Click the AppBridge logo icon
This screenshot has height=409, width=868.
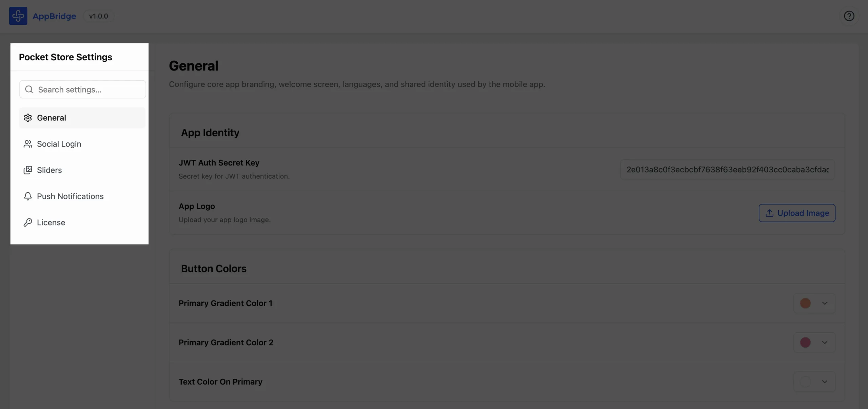pyautogui.click(x=18, y=16)
